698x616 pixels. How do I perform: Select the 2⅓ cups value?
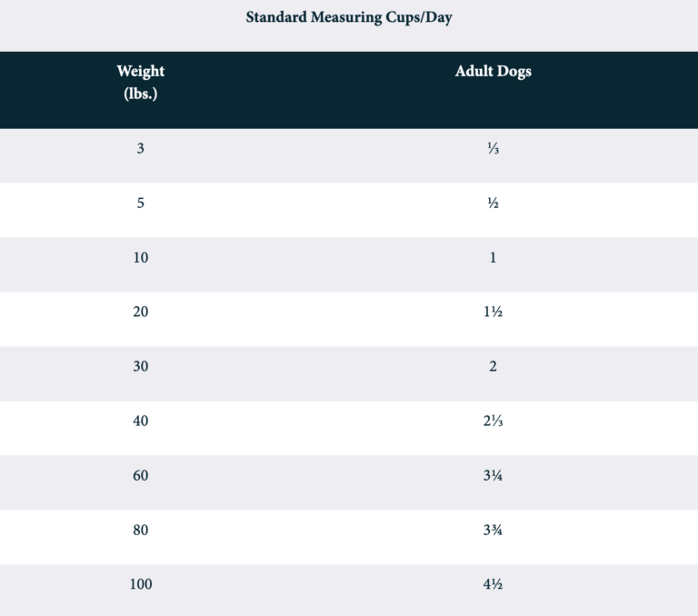pyautogui.click(x=493, y=422)
